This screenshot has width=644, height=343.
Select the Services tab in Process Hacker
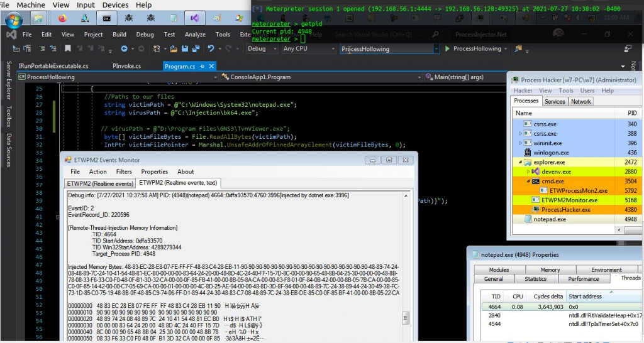(x=554, y=101)
